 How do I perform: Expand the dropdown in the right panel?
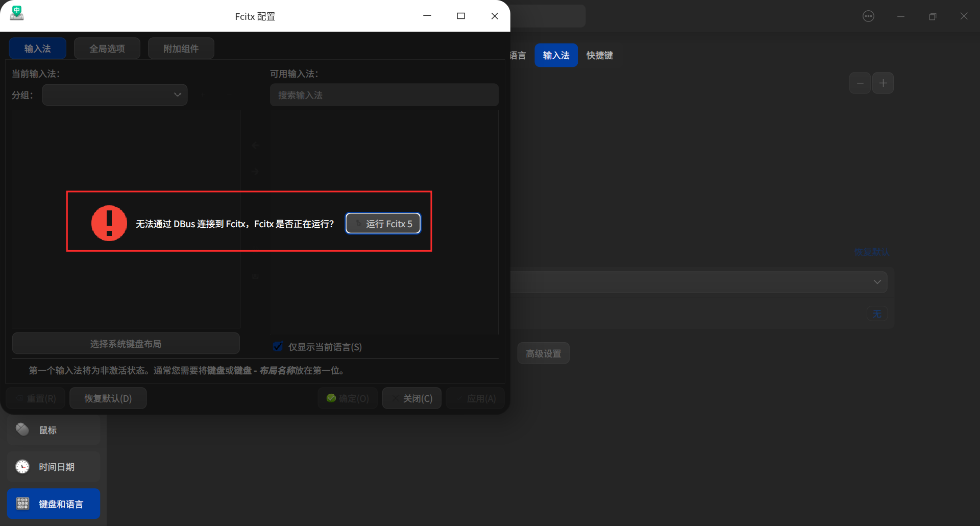tap(877, 282)
